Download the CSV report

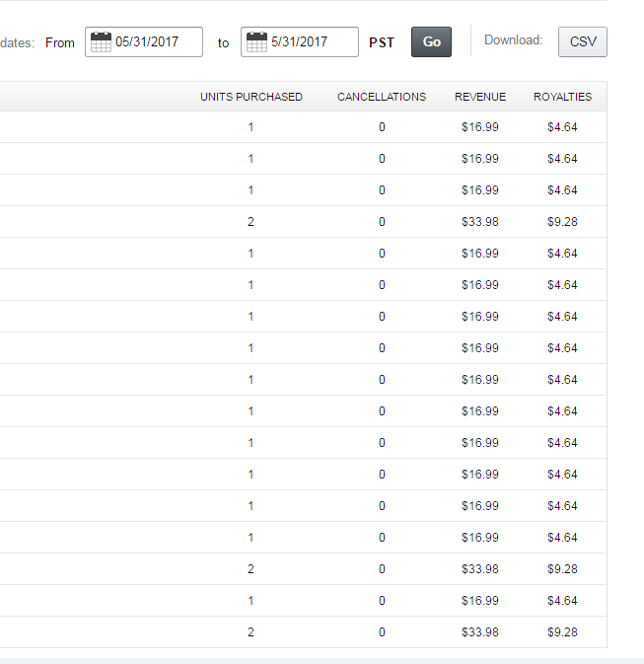tap(583, 41)
